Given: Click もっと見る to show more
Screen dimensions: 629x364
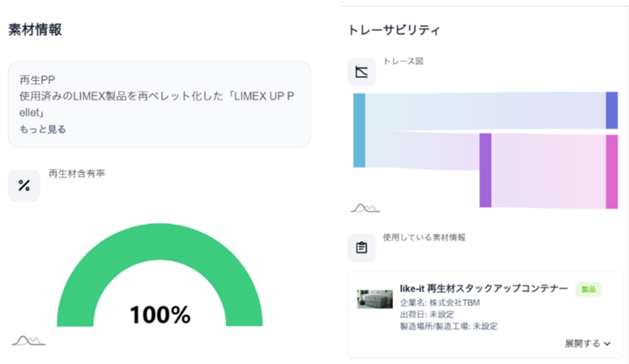Looking at the screenshot, I should [43, 129].
